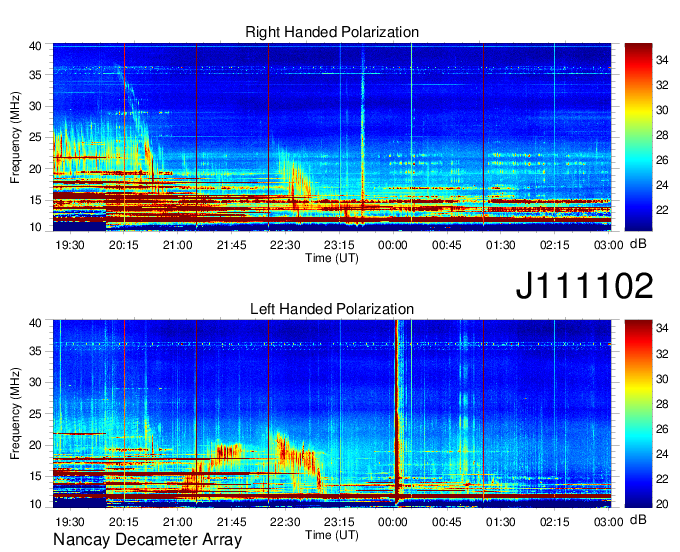Click "Frequency (MHz)" axis label of bottom plot
680x552 pixels.
pos(15,414)
